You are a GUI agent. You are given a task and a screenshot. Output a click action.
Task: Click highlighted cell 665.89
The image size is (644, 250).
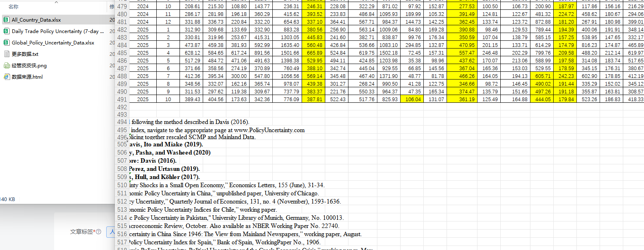click(313, 53)
